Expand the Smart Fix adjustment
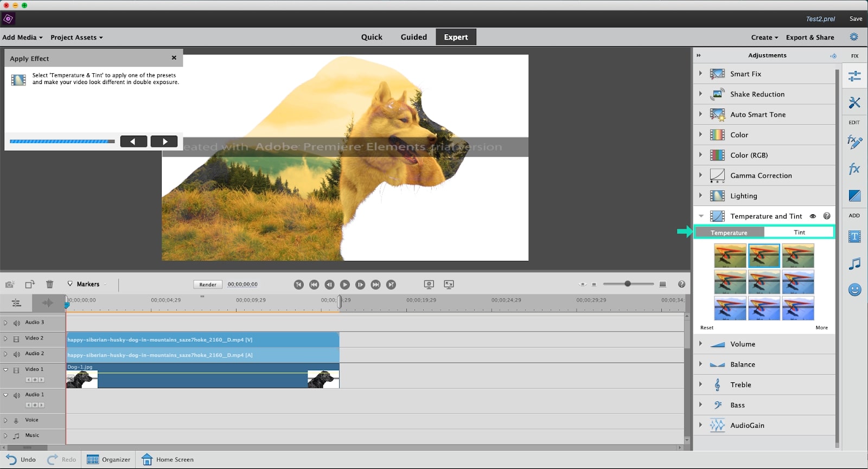 [700, 74]
